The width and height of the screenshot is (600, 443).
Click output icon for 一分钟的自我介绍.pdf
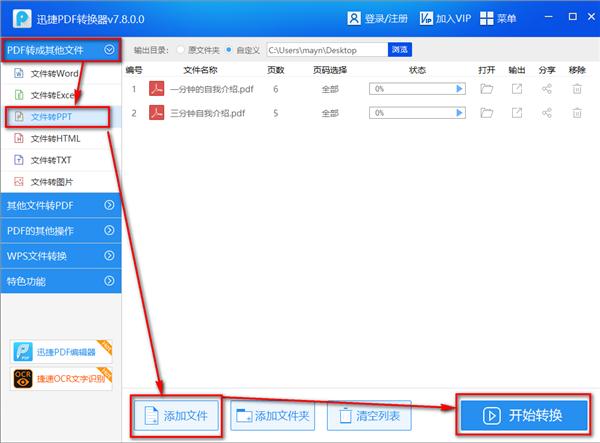(517, 89)
